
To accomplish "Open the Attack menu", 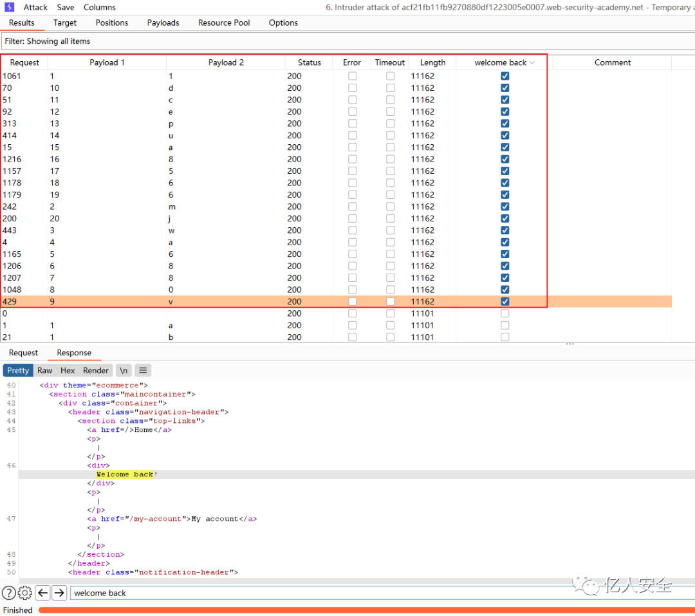I will (35, 7).
